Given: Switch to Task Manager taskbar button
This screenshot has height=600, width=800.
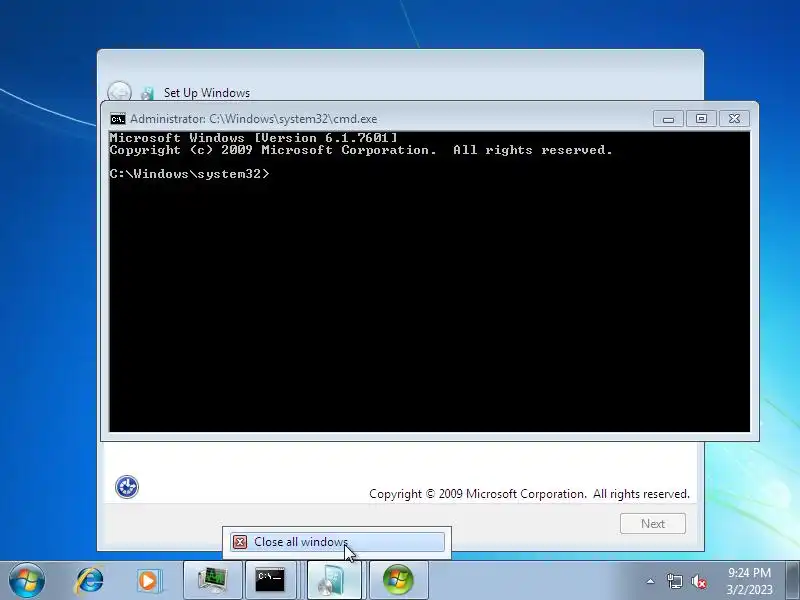Looking at the screenshot, I should tap(213, 580).
